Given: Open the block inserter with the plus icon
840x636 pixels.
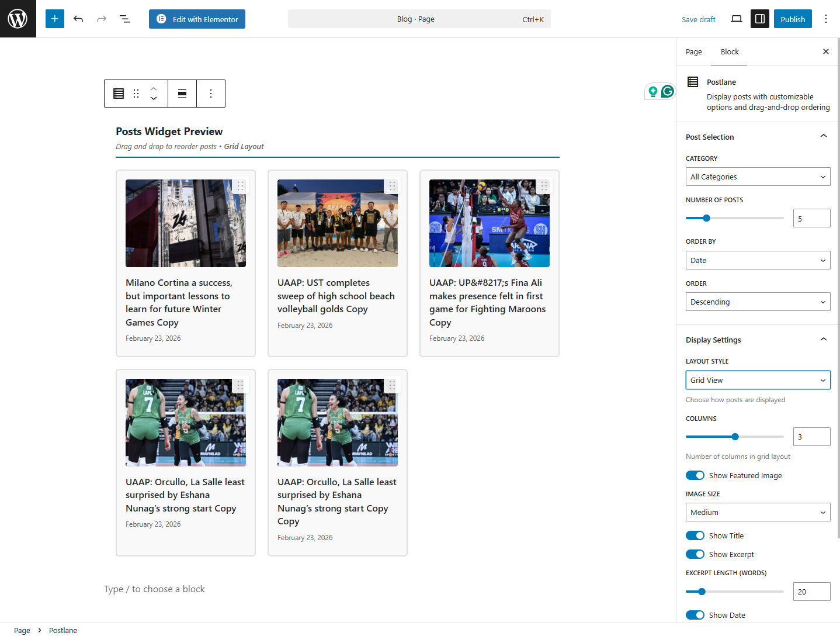Looking at the screenshot, I should [54, 19].
